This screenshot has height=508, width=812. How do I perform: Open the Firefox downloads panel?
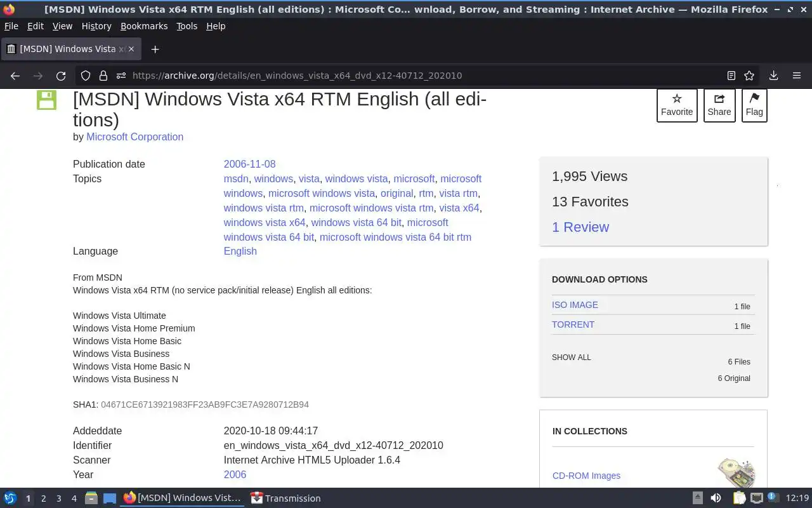pyautogui.click(x=773, y=76)
